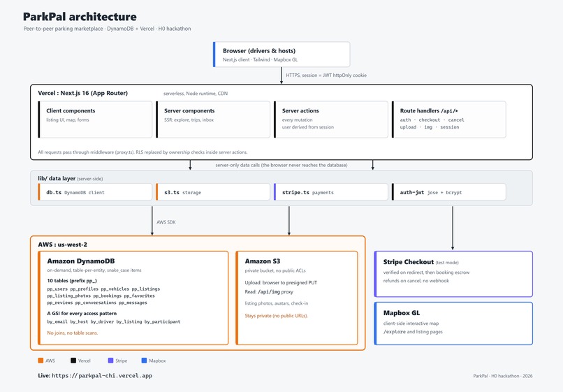Click the 'pp_reviews pp_conversations pp_messages' line
This screenshot has height=392, width=563.
click(97, 303)
